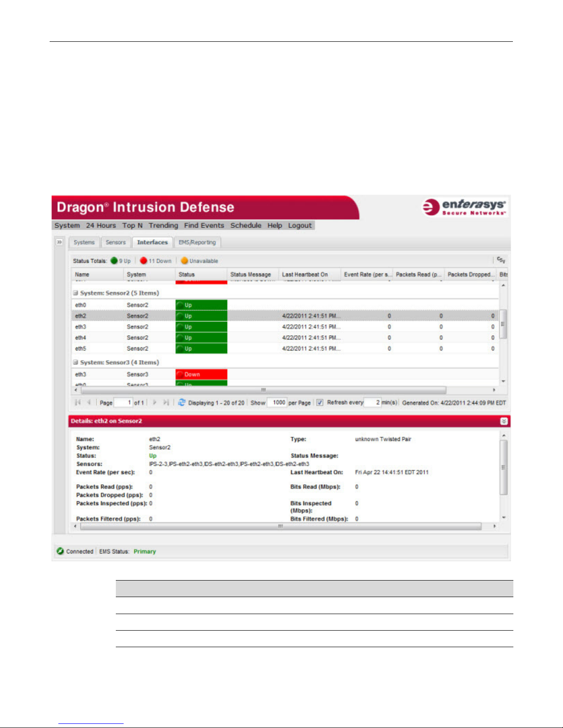The image size is (563, 728).
Task: Click the Enterasys Secure Networks logo
Action: click(464, 207)
